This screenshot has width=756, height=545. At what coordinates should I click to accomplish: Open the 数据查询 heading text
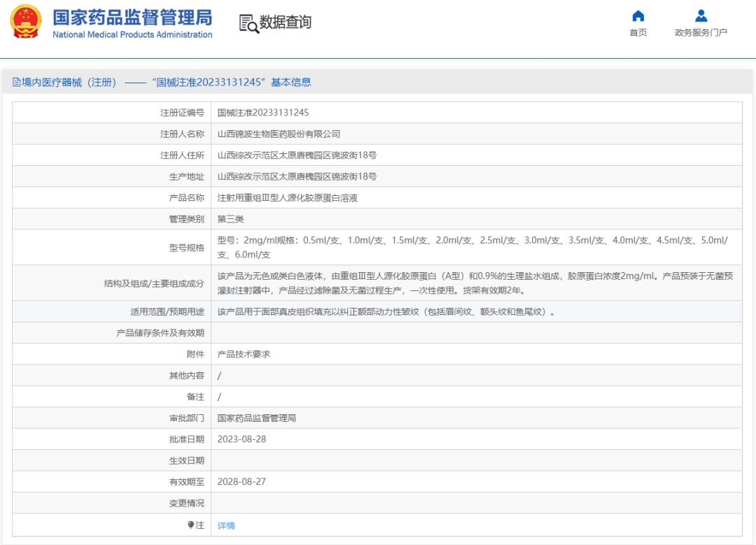tap(286, 22)
